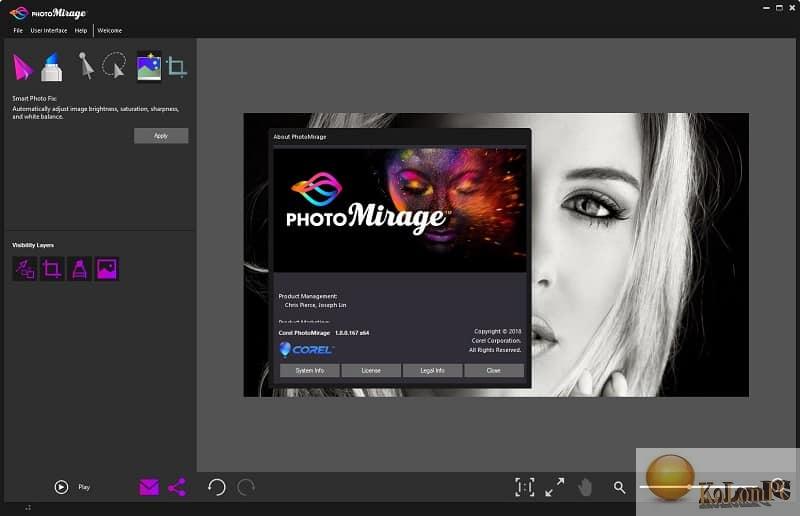Click version text '1.0.0.167 x64'

pos(352,333)
